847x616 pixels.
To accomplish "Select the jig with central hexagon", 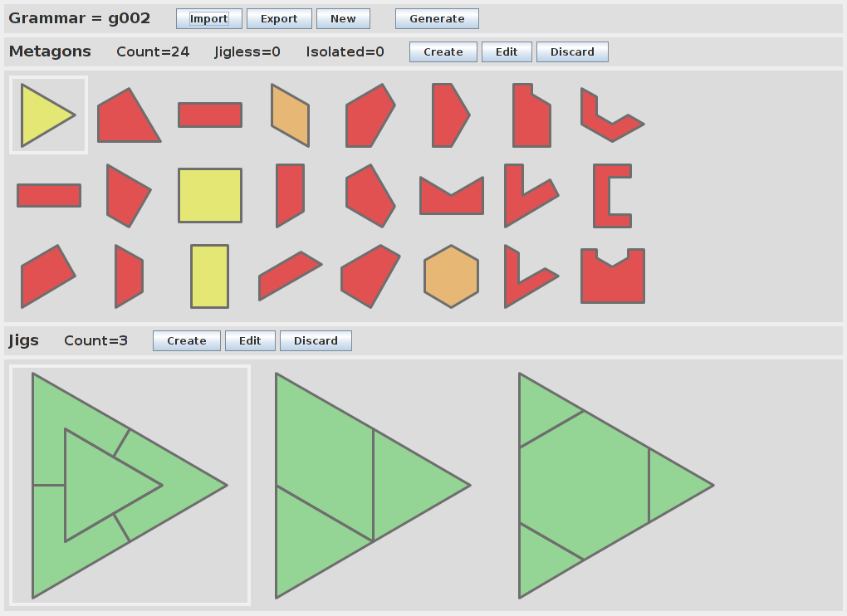I will [615, 486].
